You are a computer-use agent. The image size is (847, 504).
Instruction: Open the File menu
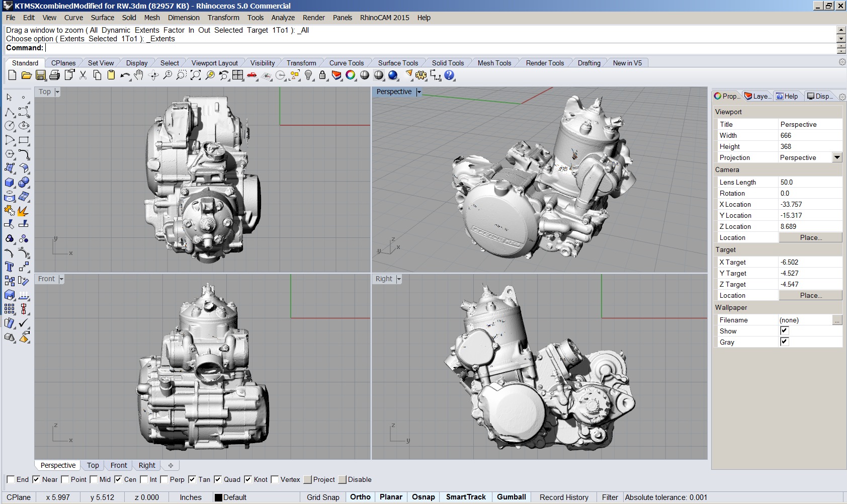pyautogui.click(x=11, y=18)
